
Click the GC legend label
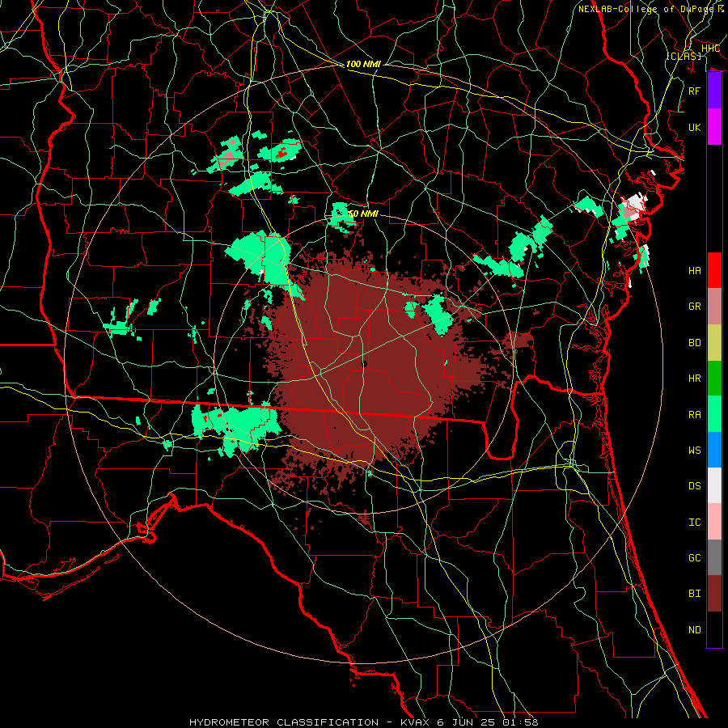(695, 558)
